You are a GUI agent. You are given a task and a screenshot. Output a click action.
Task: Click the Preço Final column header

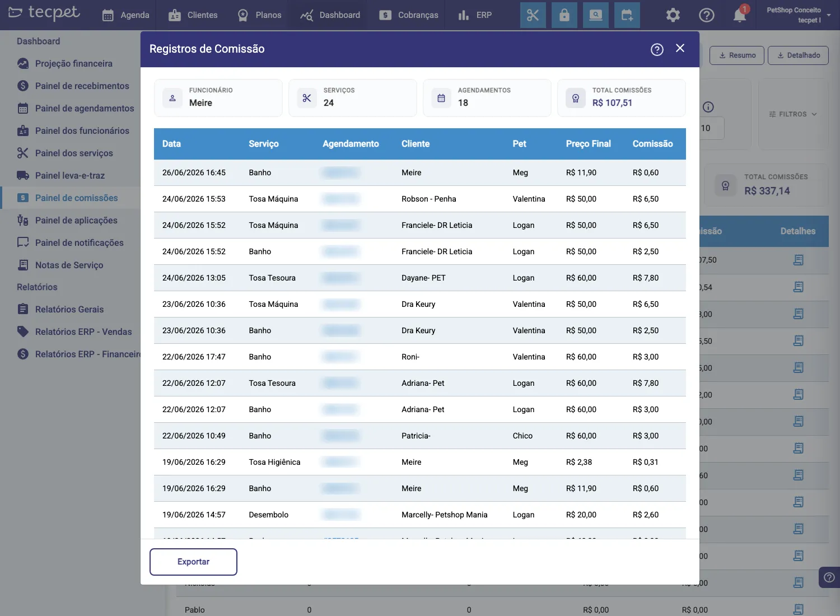[588, 144]
